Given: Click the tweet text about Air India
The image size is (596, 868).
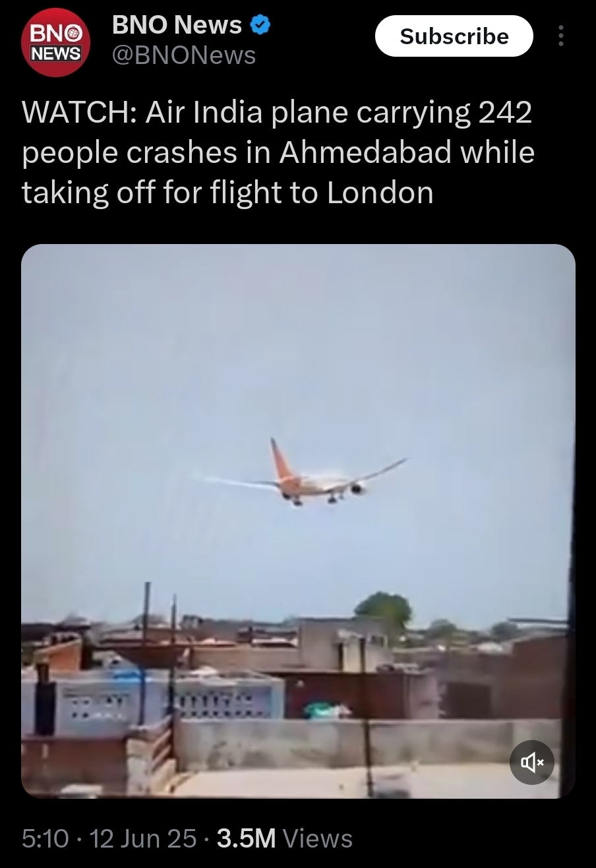Looking at the screenshot, I should pos(278,152).
